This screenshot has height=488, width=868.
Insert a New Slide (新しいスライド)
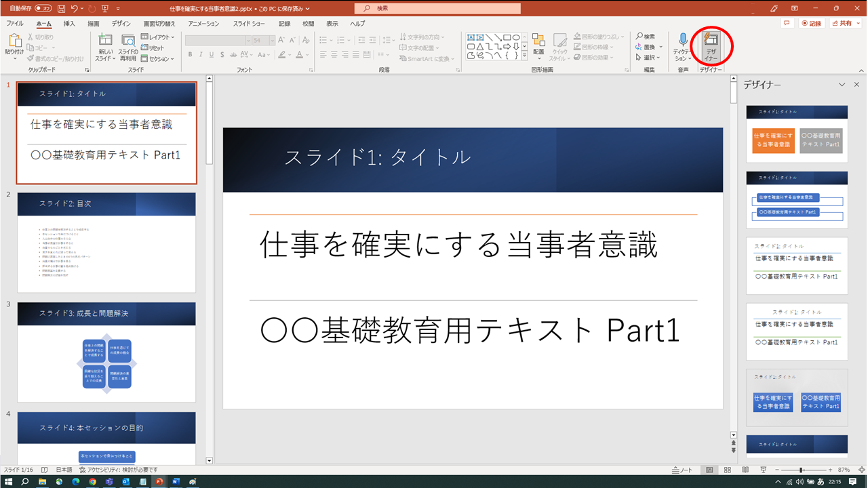pos(105,47)
